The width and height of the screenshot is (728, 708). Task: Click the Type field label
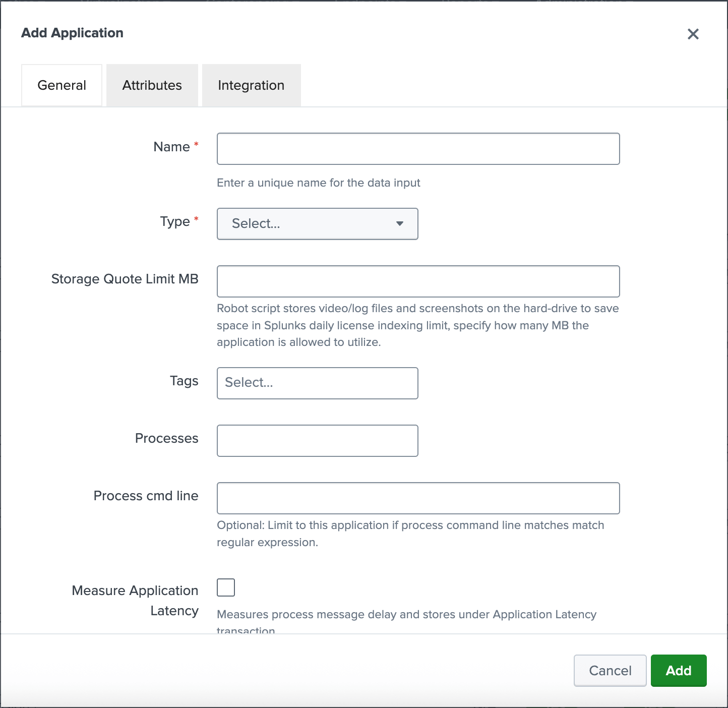pos(175,221)
